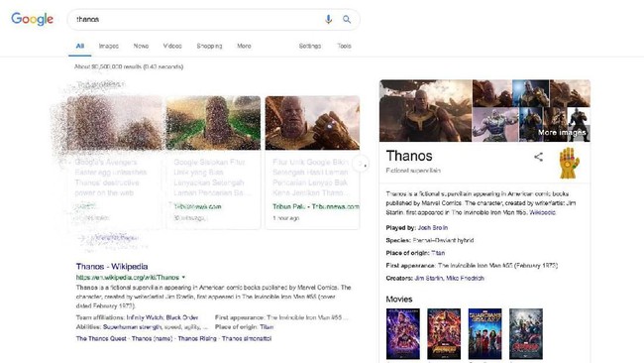644x363 pixels.
Task: Open The Thanos Quest sitelink
Action: coord(101,339)
